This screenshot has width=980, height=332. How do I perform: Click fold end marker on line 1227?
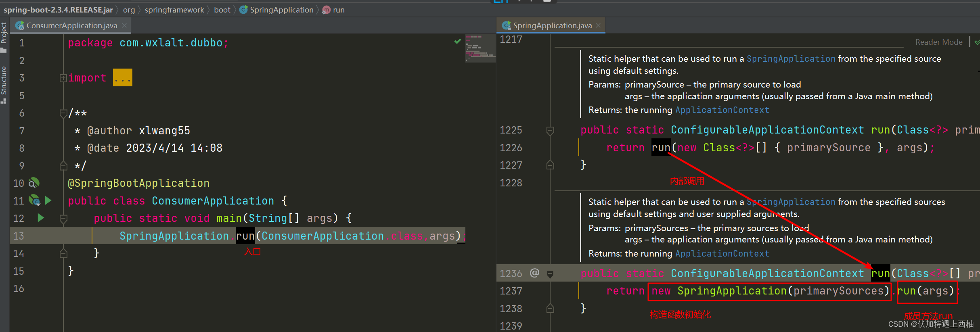coord(550,165)
